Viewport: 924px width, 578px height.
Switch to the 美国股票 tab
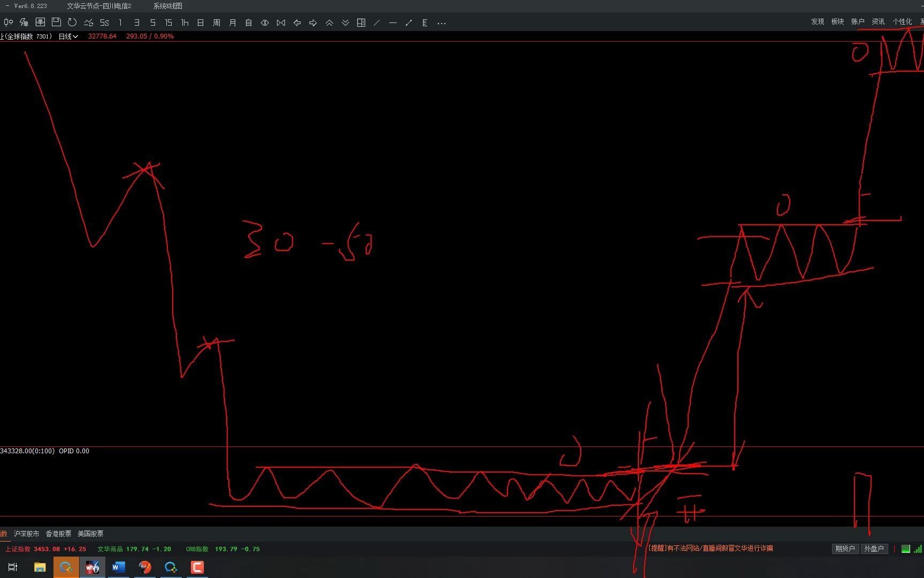pyautogui.click(x=90, y=534)
